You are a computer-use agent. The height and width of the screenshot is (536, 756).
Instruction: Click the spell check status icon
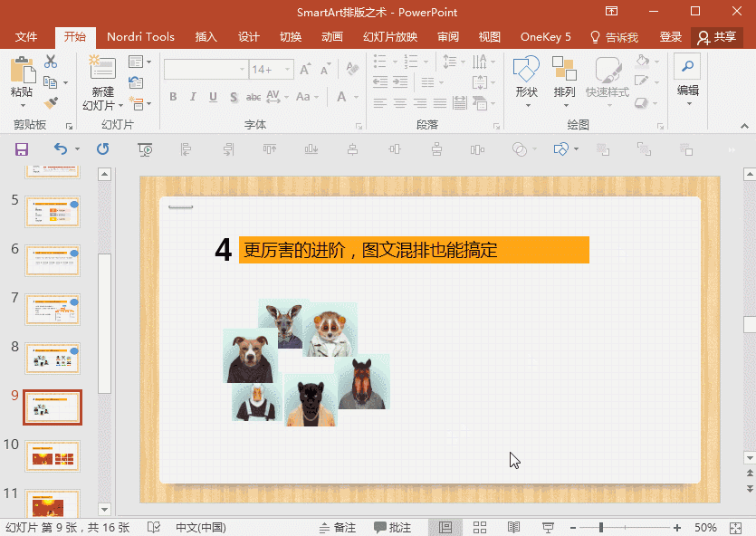(154, 527)
